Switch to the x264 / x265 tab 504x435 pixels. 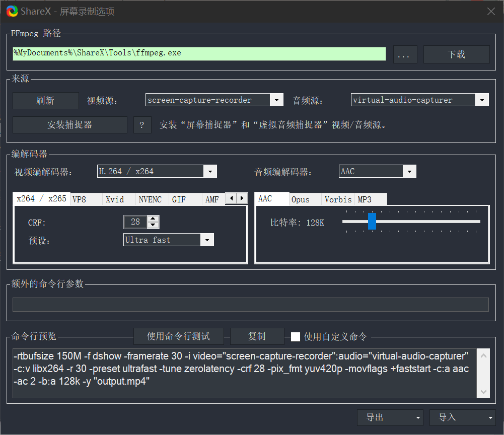(41, 199)
